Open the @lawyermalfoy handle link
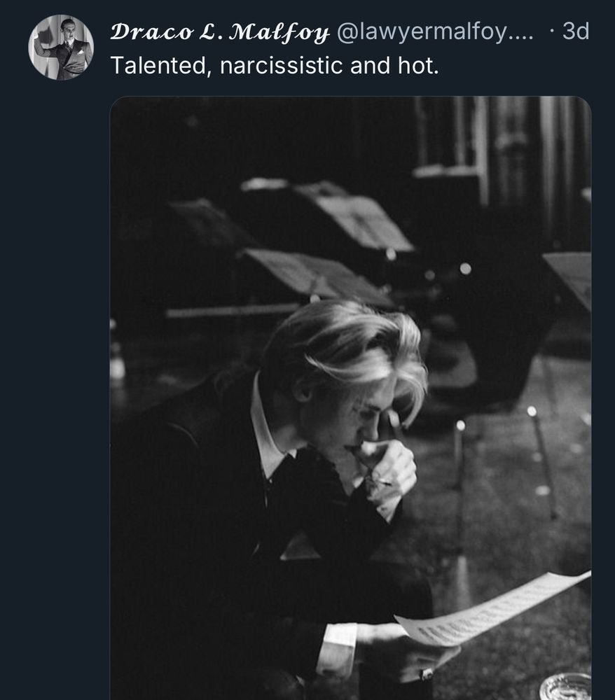This screenshot has height=700, width=615. (x=435, y=31)
